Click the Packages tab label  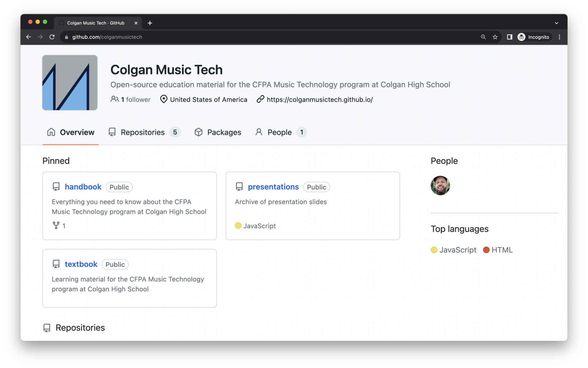pos(224,132)
